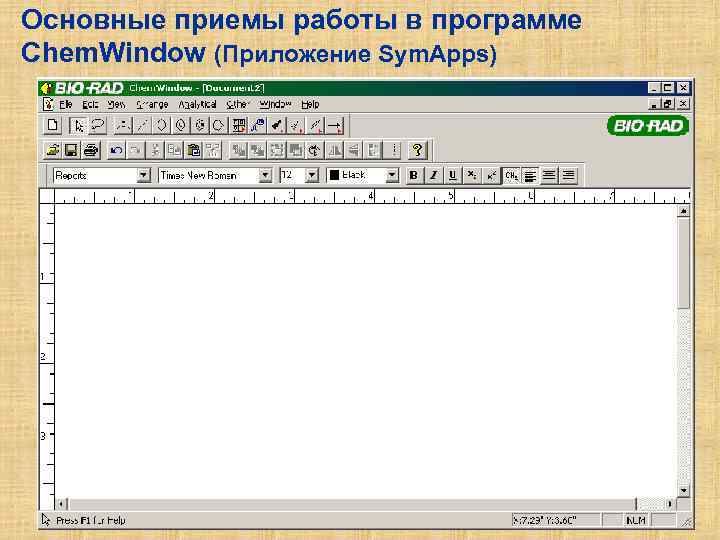Image resolution: width=720 pixels, height=540 pixels.
Task: Open the Other menu
Action: tap(237, 105)
